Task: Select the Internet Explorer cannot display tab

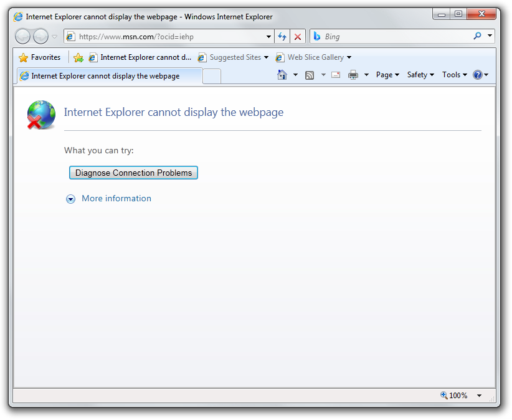Action: (x=110, y=76)
